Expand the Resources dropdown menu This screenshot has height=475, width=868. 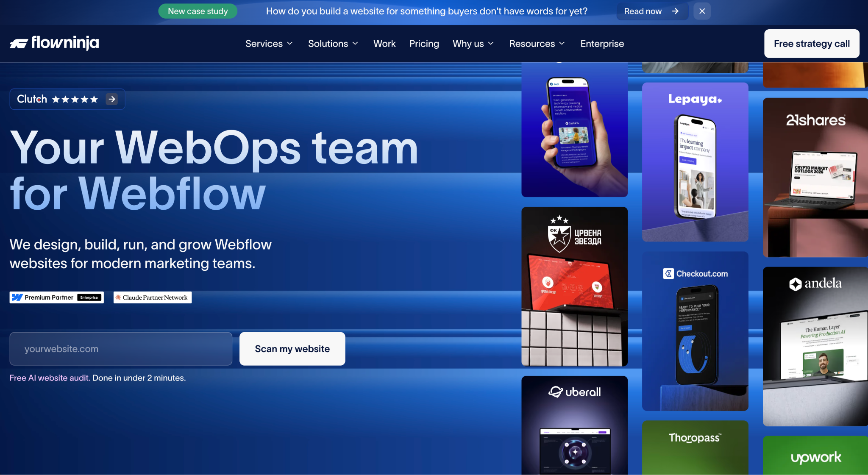pyautogui.click(x=537, y=44)
